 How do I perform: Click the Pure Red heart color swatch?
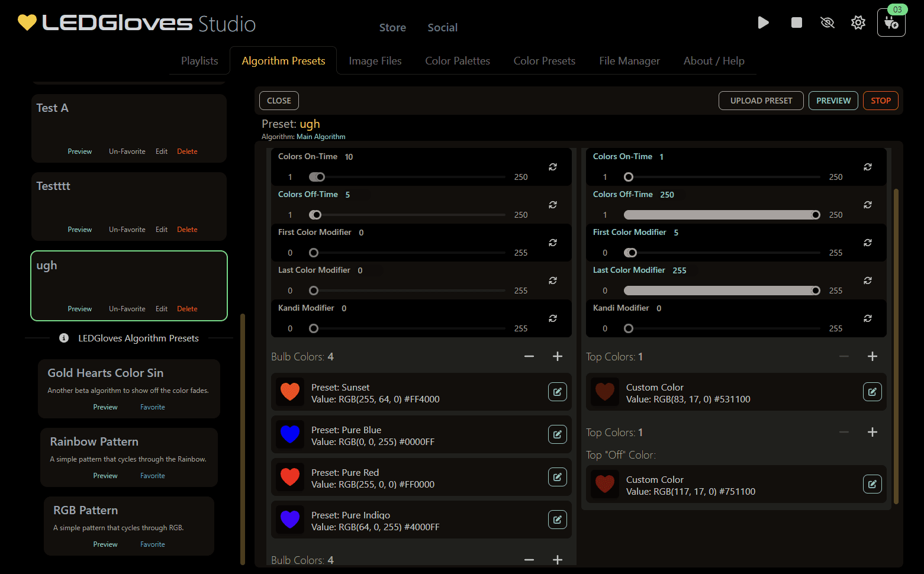[x=290, y=477]
